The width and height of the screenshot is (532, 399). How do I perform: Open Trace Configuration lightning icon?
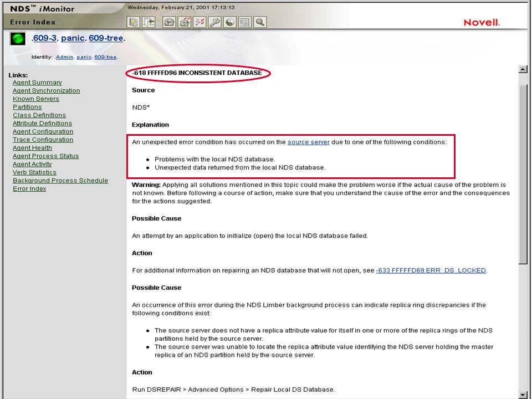click(199, 22)
